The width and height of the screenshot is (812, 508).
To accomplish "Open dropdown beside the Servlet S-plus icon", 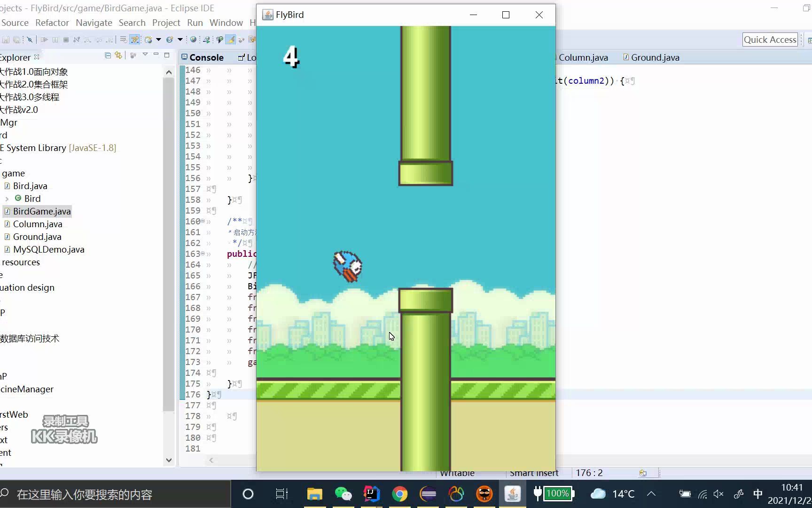I will click(x=180, y=40).
